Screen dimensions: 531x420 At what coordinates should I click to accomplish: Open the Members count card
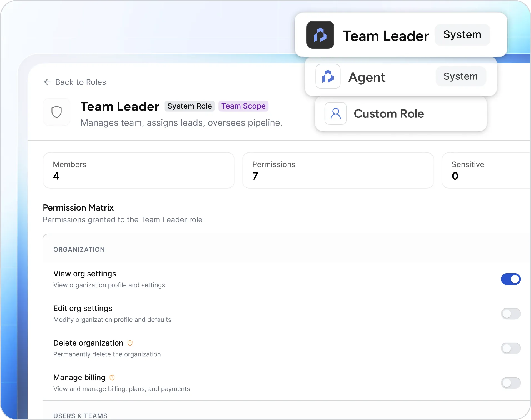[139, 170]
